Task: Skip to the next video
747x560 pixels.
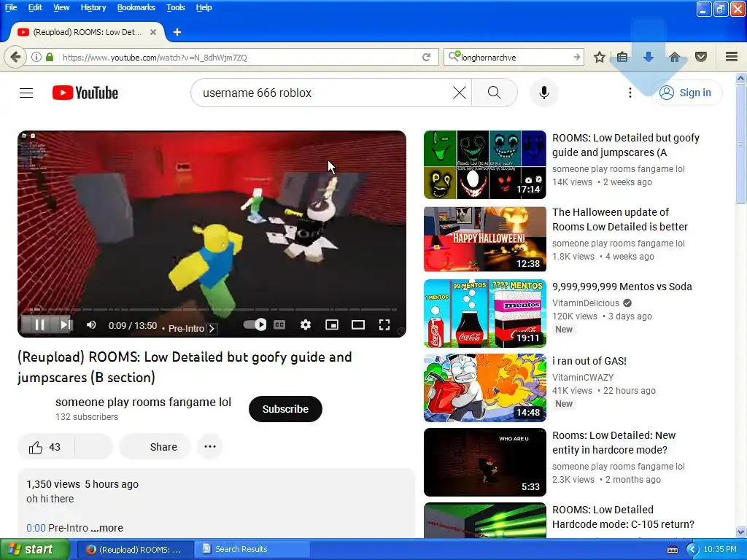Action: tap(66, 324)
